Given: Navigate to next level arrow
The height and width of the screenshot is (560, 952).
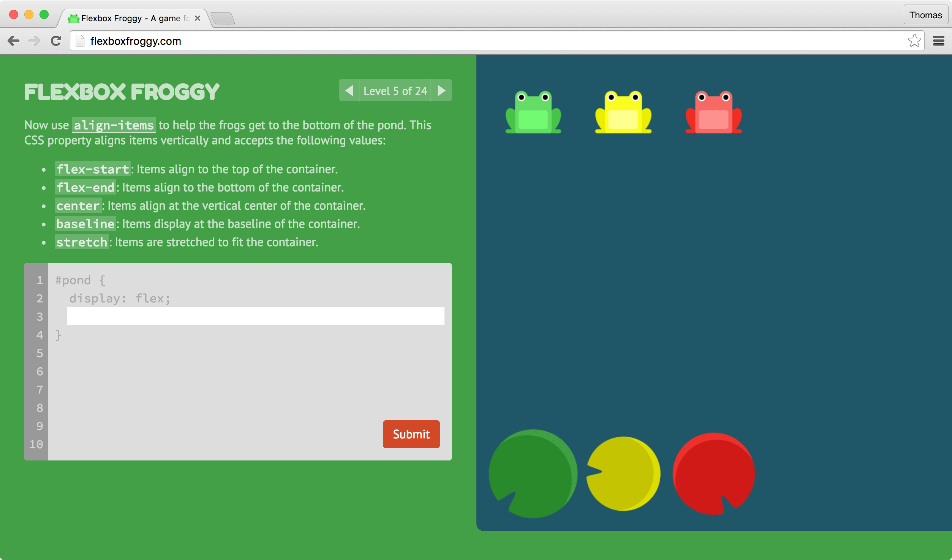Looking at the screenshot, I should 443,90.
